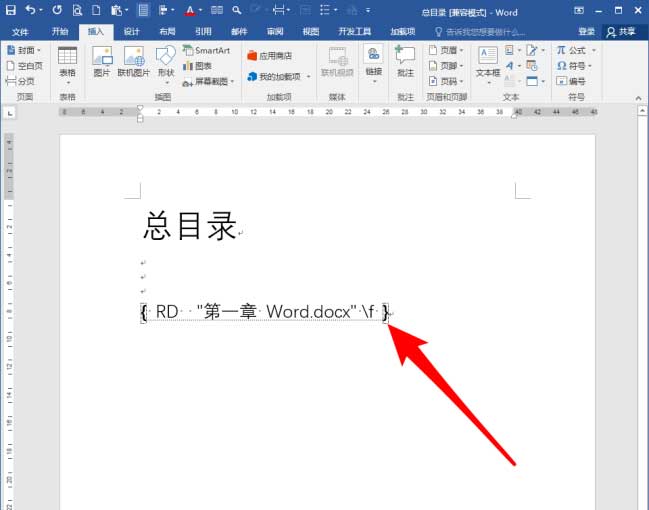This screenshot has width=649, height=510.
Task: Create a new blank document icon
Action: (96, 10)
